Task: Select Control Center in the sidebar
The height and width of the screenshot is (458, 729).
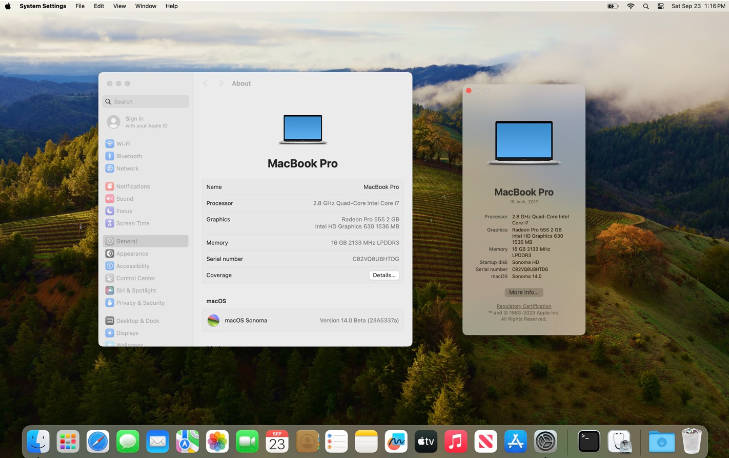Action: 146,278
